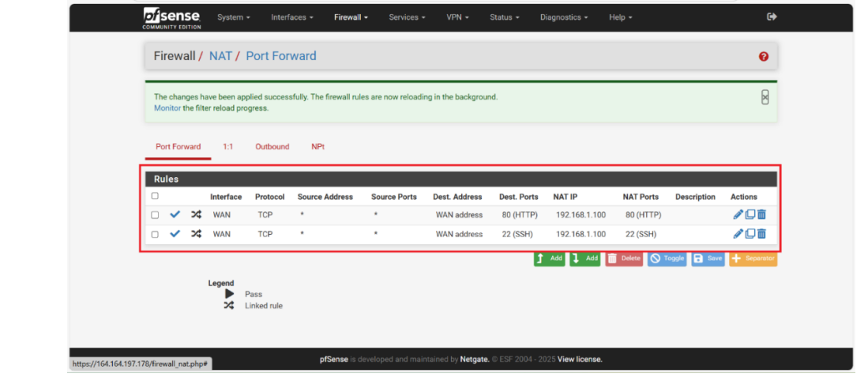Switch to the 1:1 NAT tab
The height and width of the screenshot is (385, 868).
click(x=227, y=147)
